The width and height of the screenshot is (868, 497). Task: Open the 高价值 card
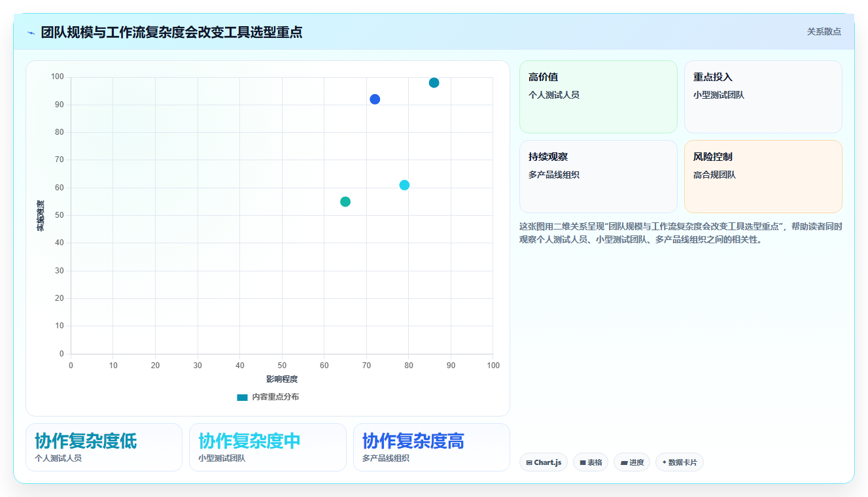[598, 97]
